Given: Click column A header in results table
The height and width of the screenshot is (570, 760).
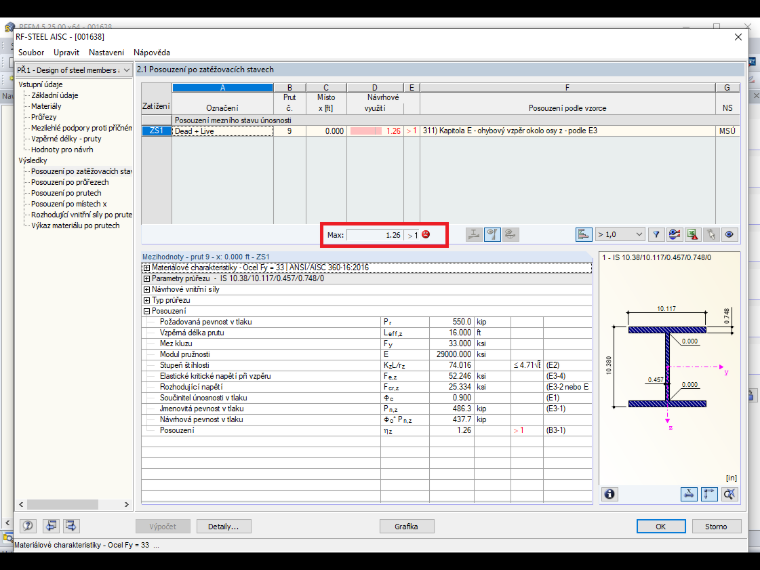Looking at the screenshot, I should coord(222,88).
